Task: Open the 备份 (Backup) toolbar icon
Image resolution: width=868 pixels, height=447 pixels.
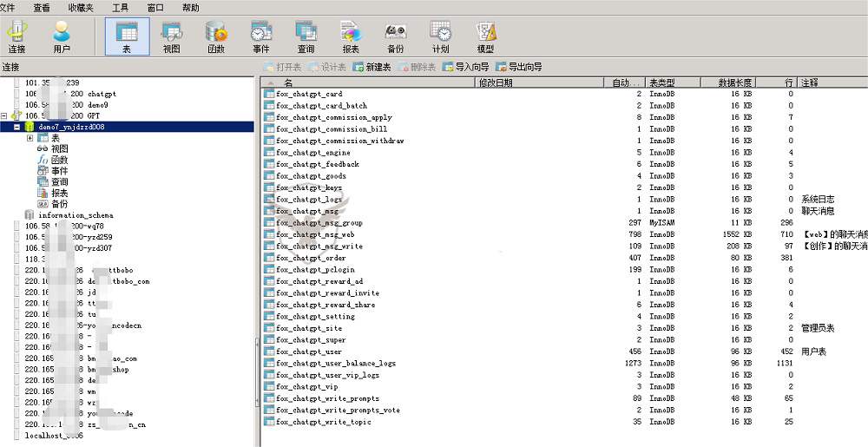Action: [396, 37]
